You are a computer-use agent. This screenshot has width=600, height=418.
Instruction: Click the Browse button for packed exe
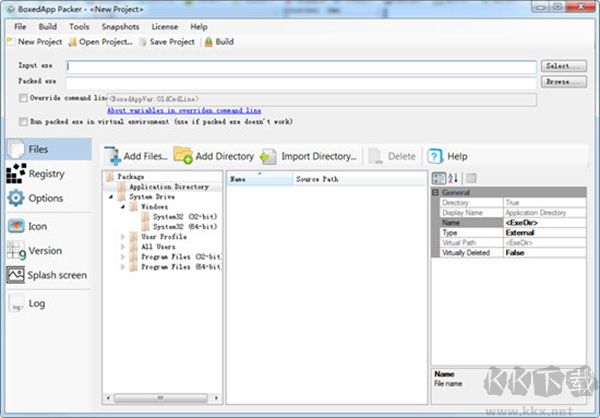point(564,82)
